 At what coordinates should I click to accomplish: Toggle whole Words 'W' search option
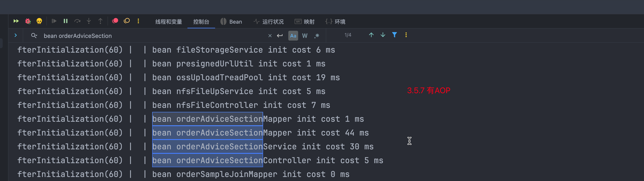305,36
